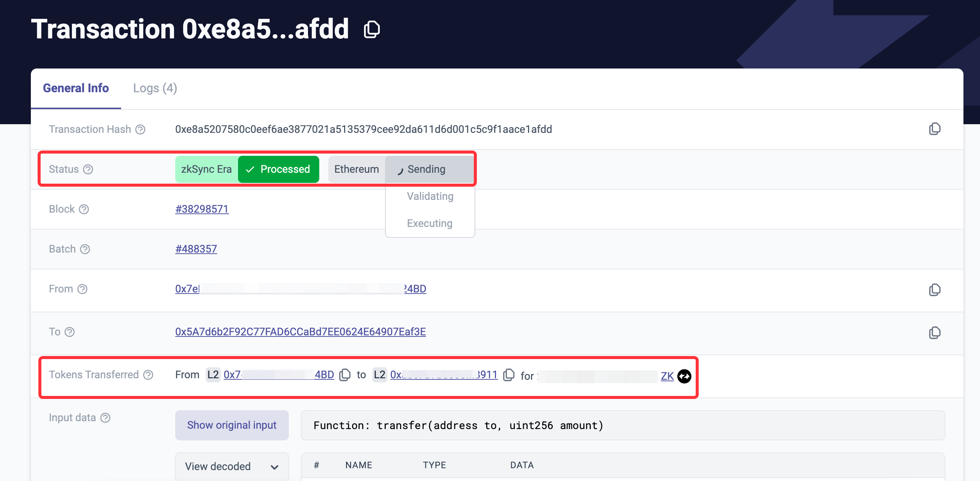Open the Batch help tooltip icon
Image resolution: width=980 pixels, height=481 pixels.
coord(85,249)
